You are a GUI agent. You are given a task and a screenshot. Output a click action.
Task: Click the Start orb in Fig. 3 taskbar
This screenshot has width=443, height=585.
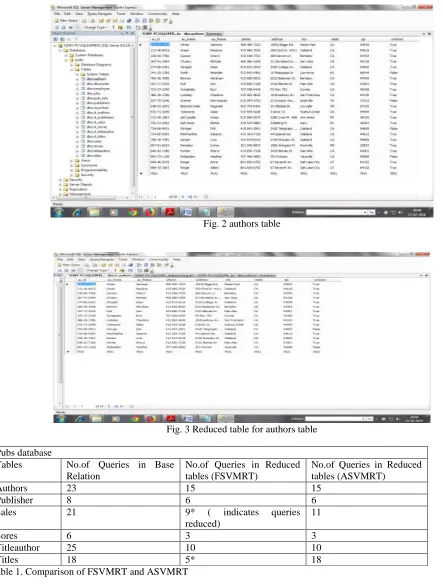(x=61, y=419)
